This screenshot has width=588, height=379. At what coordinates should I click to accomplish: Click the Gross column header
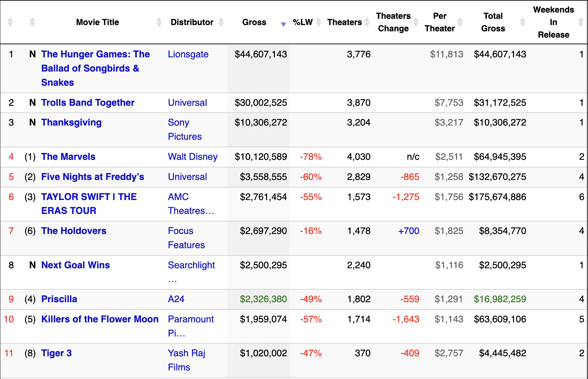point(254,22)
